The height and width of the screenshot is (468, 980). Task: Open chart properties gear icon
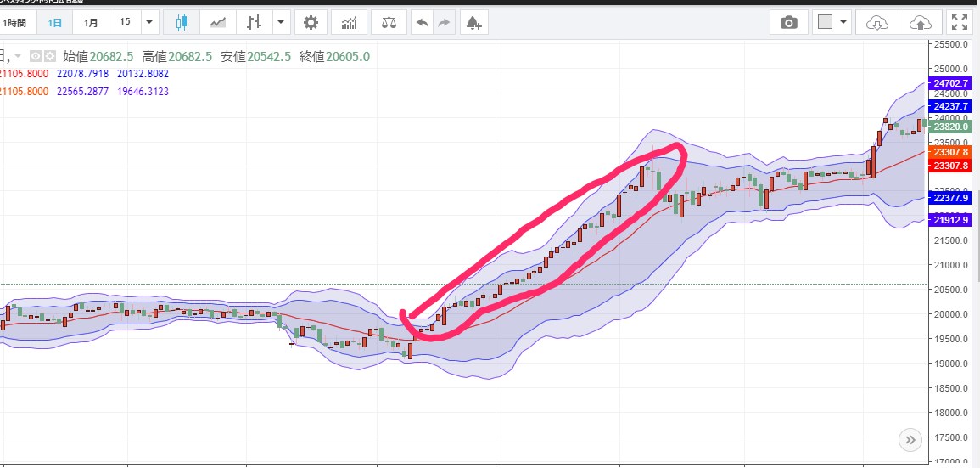[311, 23]
